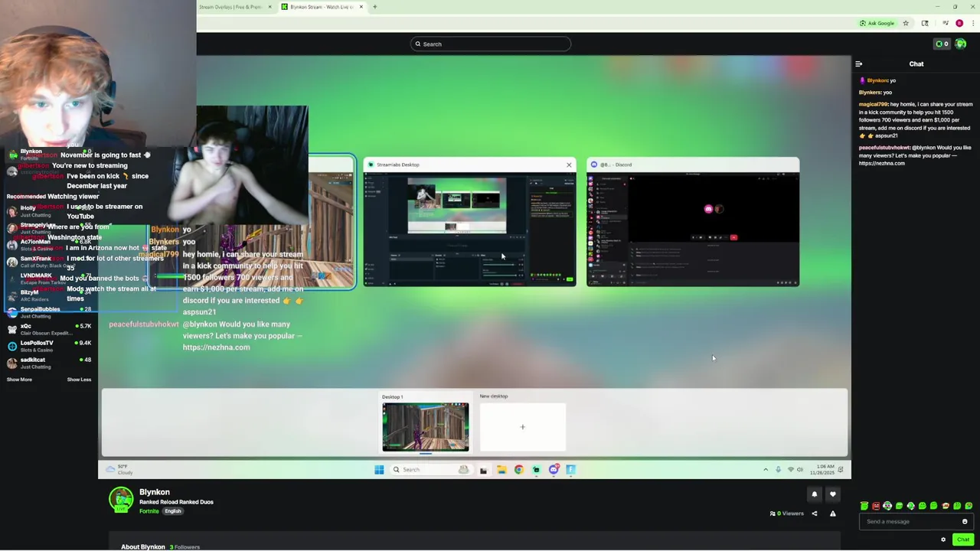The width and height of the screenshot is (980, 551).
Task: Open xQc recommended channel
Action: 49,330
